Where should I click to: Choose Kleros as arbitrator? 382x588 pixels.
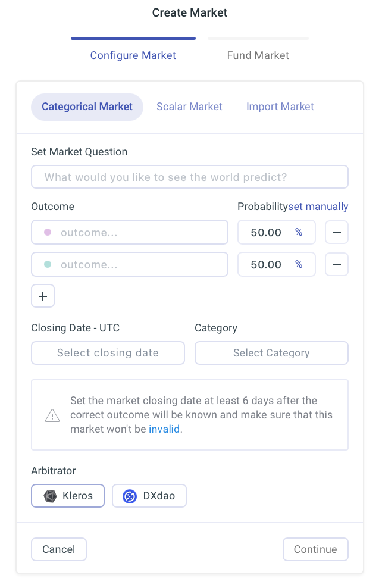coord(68,496)
